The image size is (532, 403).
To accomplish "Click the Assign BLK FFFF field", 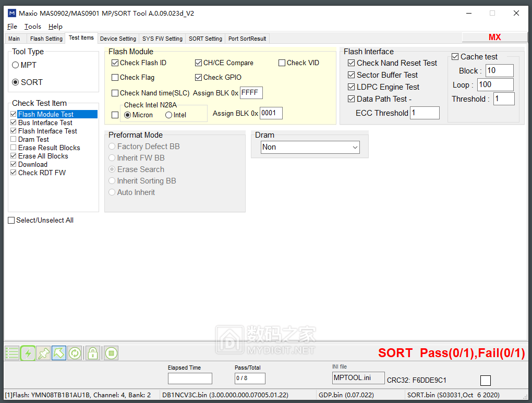I will 251,93.
